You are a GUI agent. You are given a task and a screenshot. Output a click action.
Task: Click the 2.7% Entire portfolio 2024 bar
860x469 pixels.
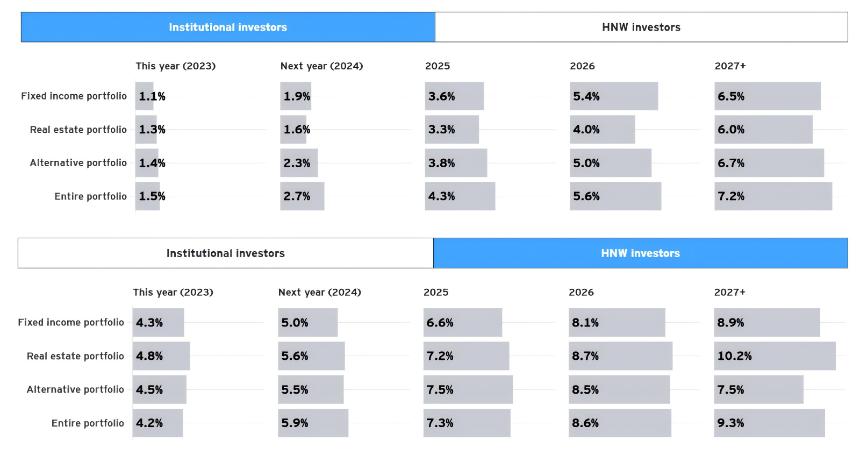coord(302,196)
